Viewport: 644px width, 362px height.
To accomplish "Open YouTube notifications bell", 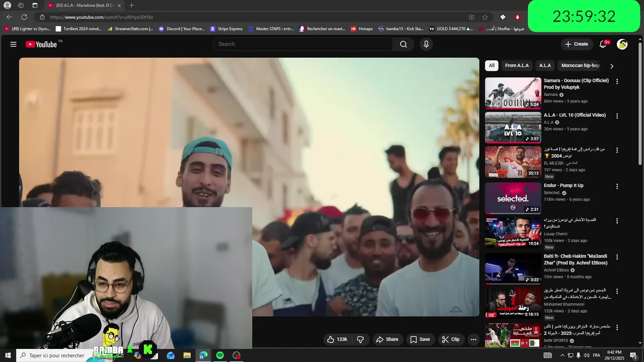I will [x=603, y=44].
